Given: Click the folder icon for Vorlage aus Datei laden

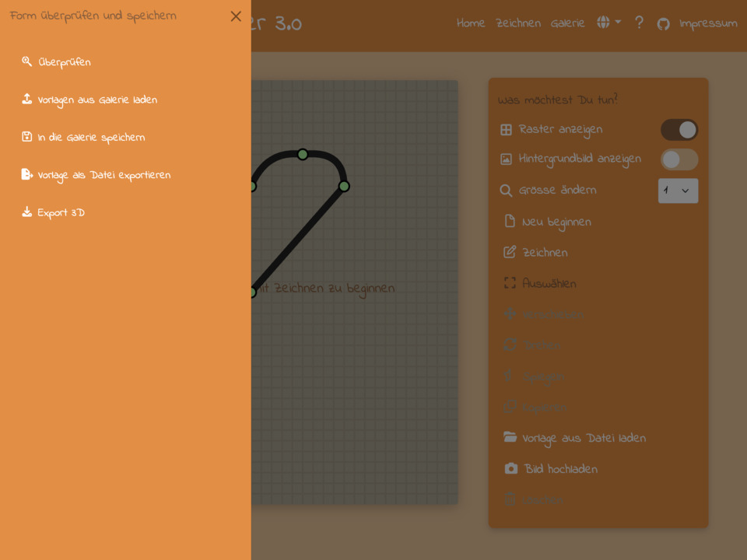Looking at the screenshot, I should pyautogui.click(x=510, y=438).
